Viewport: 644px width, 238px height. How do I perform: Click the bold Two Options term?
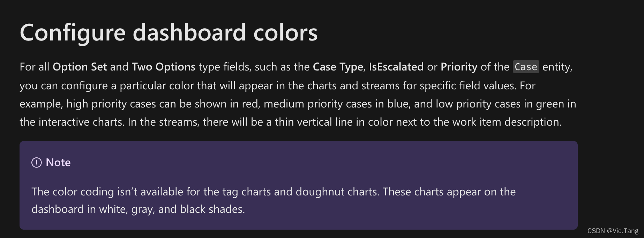pyautogui.click(x=163, y=67)
